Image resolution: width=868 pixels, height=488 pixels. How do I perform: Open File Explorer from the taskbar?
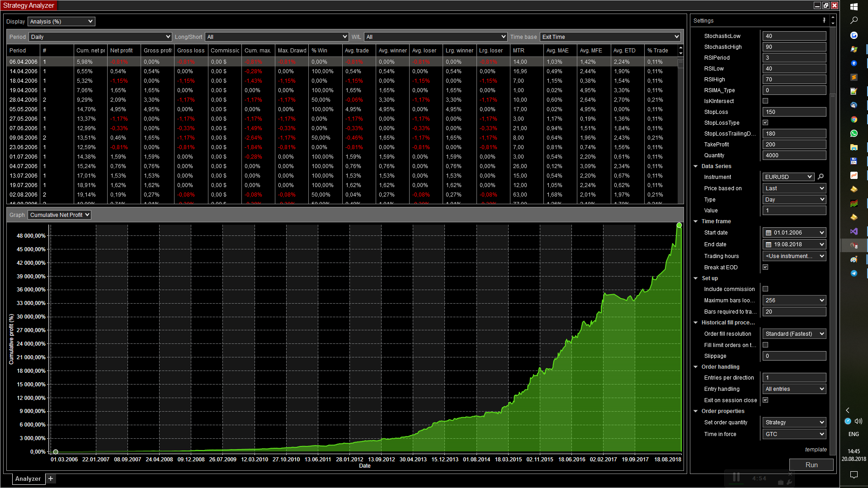point(854,147)
